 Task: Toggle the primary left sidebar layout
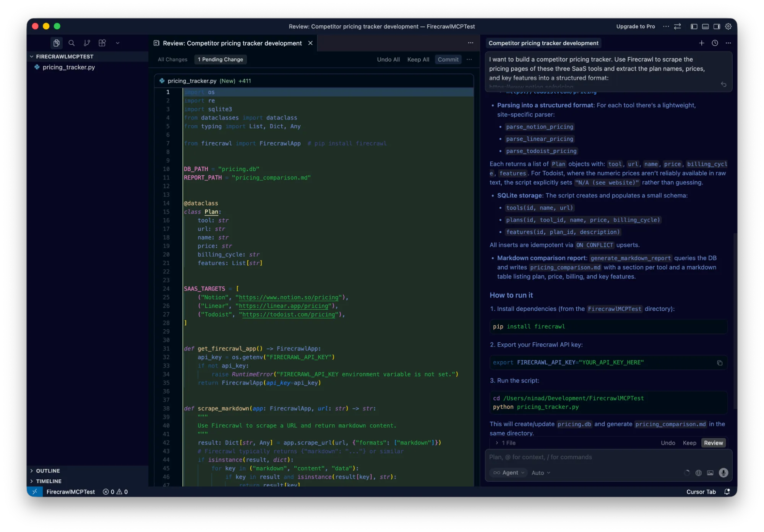click(x=694, y=26)
